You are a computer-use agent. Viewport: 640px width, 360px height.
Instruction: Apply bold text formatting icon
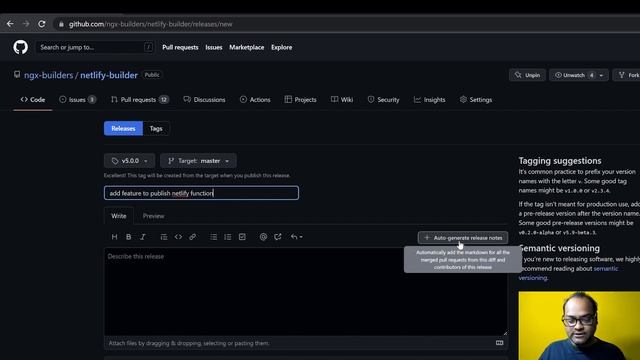tap(129, 237)
